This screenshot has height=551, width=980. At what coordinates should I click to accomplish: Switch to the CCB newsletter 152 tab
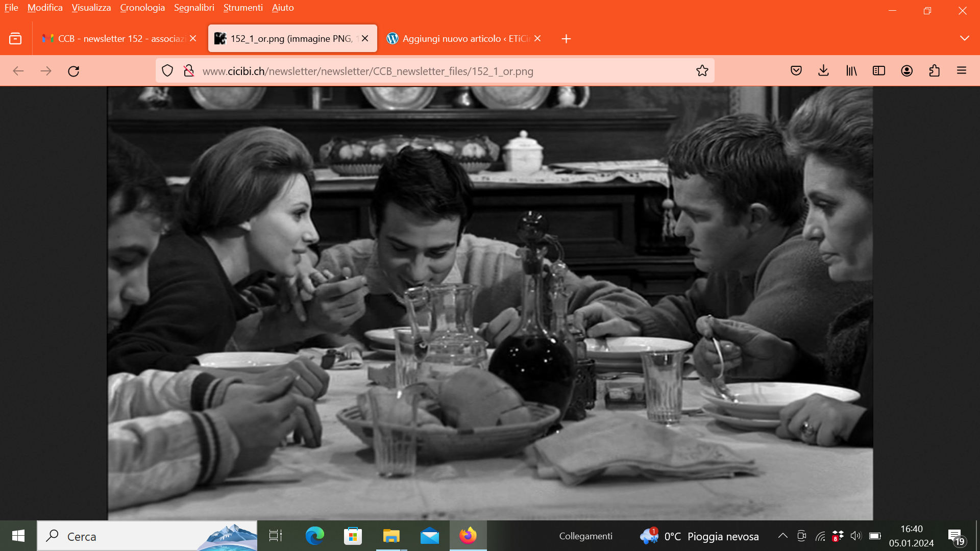(119, 38)
